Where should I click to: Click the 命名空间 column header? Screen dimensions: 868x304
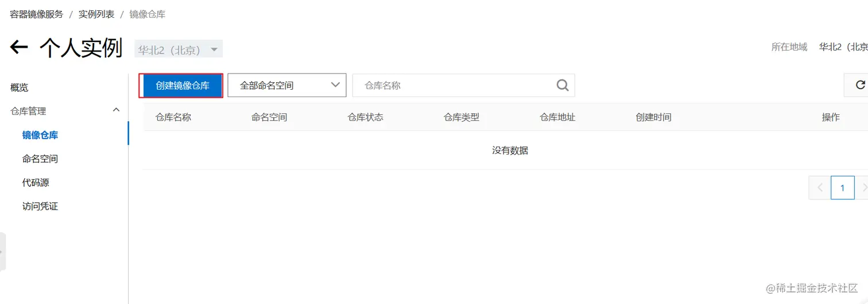tap(269, 117)
